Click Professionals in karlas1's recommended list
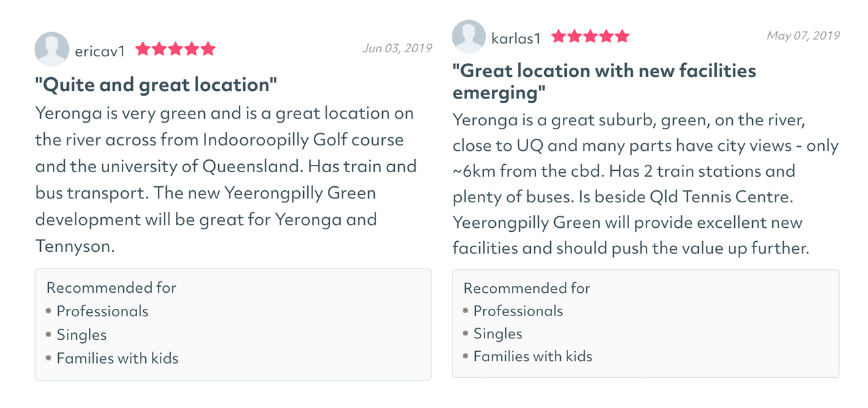Screen dimensions: 868x408 pos(519,311)
